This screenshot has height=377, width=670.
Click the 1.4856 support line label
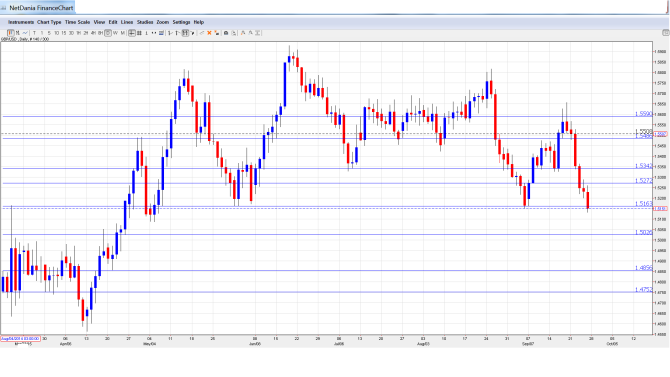[x=644, y=268]
